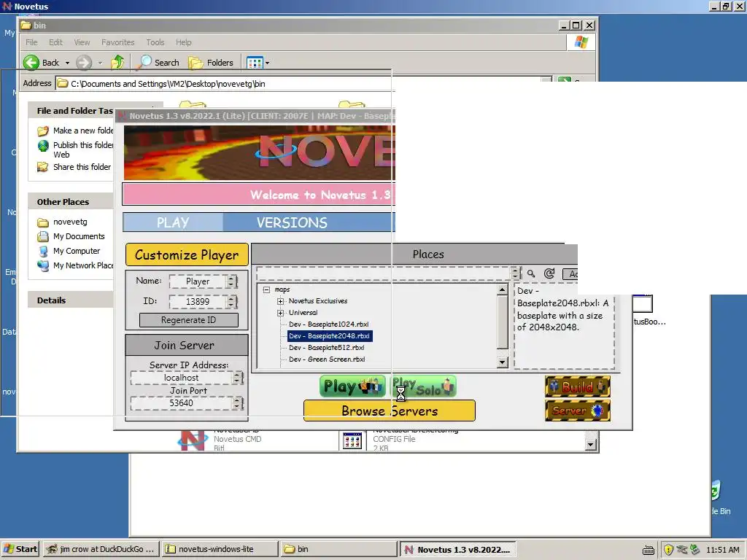
Task: Collapse the maps tree node
Action: tap(266, 289)
